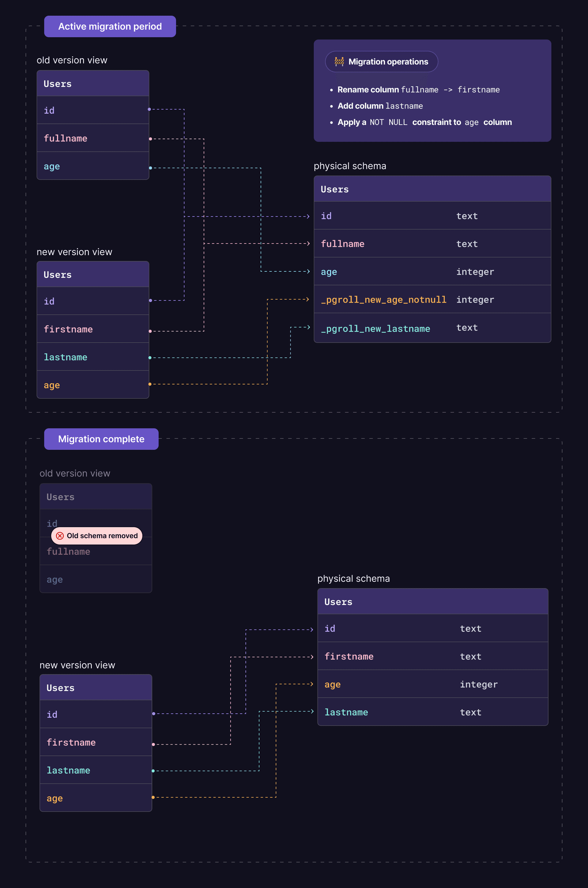Select the lastname connector dot in new version view
The width and height of the screenshot is (588, 888).
pyautogui.click(x=150, y=357)
